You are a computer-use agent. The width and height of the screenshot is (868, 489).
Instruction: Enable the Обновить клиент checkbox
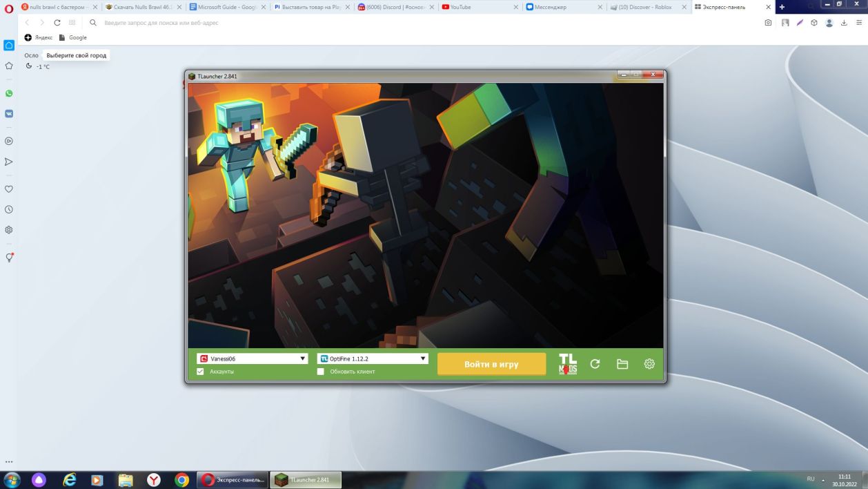pyautogui.click(x=320, y=372)
